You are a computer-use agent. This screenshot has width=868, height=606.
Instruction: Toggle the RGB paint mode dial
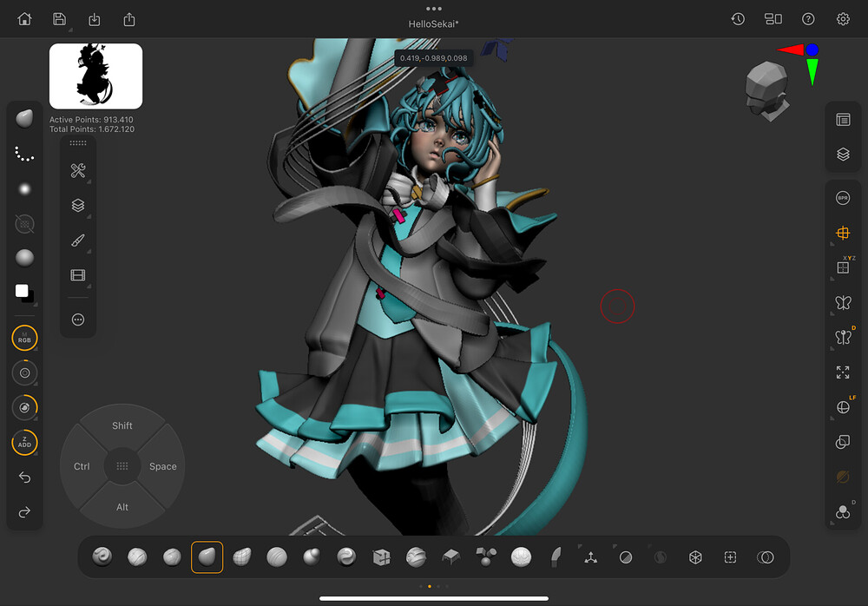(x=24, y=338)
